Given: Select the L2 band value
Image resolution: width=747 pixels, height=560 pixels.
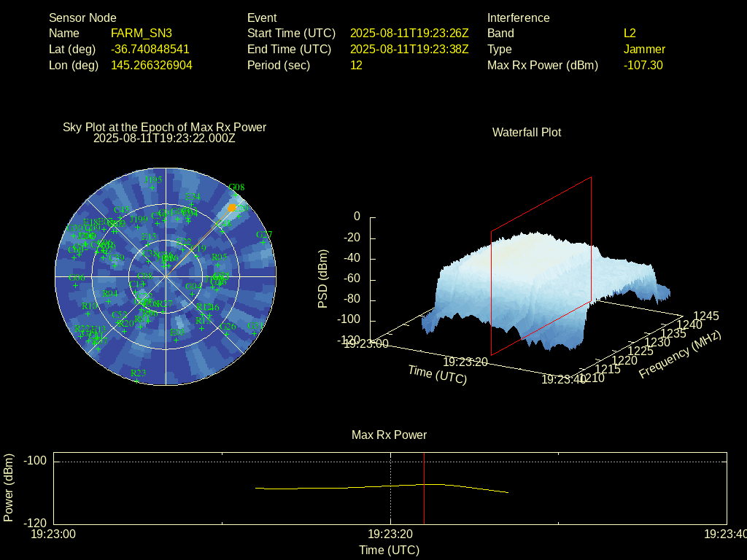Looking at the screenshot, I should 630,34.
